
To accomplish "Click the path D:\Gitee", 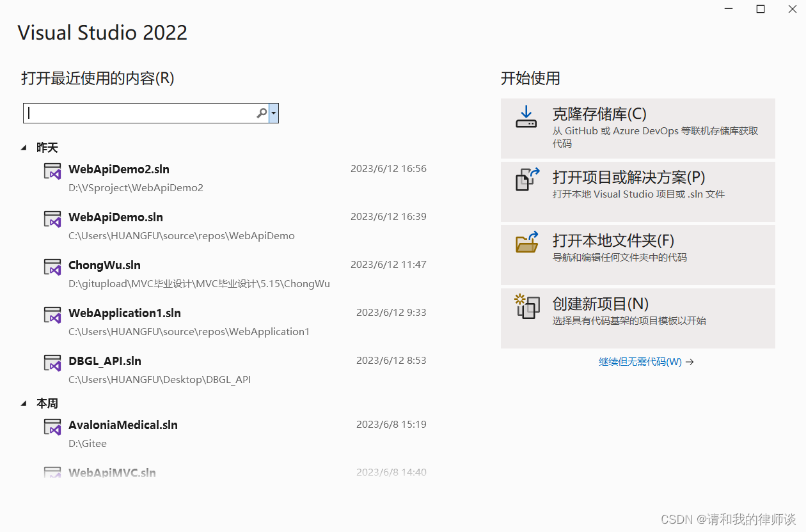I will (88, 444).
